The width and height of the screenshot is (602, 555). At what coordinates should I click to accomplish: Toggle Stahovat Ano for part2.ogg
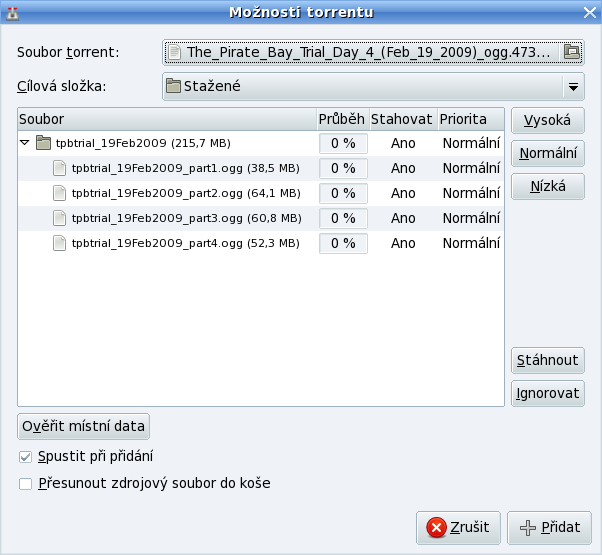point(403,193)
